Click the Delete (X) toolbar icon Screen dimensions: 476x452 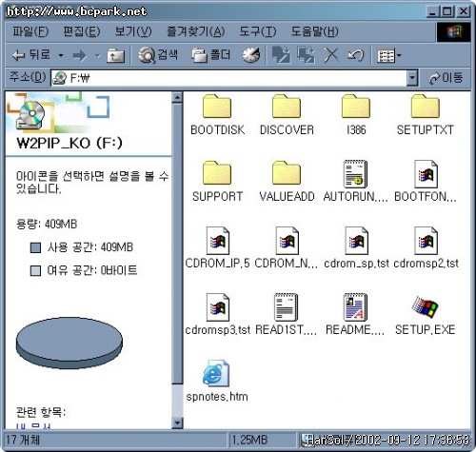(x=331, y=55)
